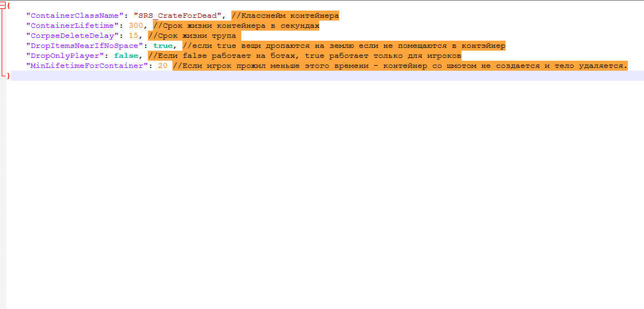This screenshot has height=309, width=644.
Task: Click the MinLifetimeForContainer value 20
Action: 162,66
